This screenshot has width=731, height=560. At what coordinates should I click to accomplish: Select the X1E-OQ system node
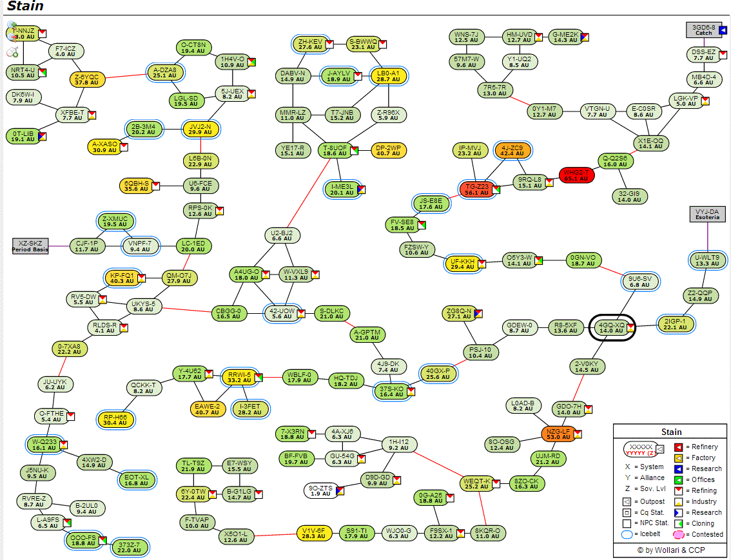[650, 144]
